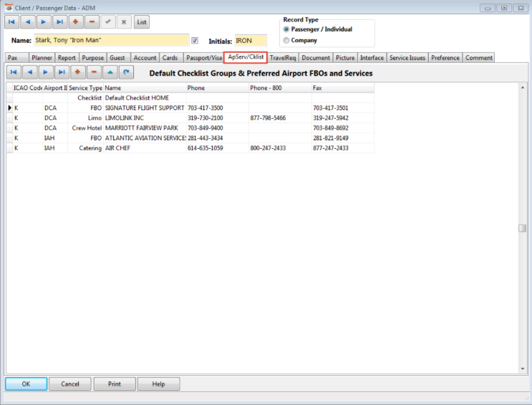This screenshot has height=405, width=532.
Task: Go to first client record in top toolbar
Action: click(x=13, y=22)
